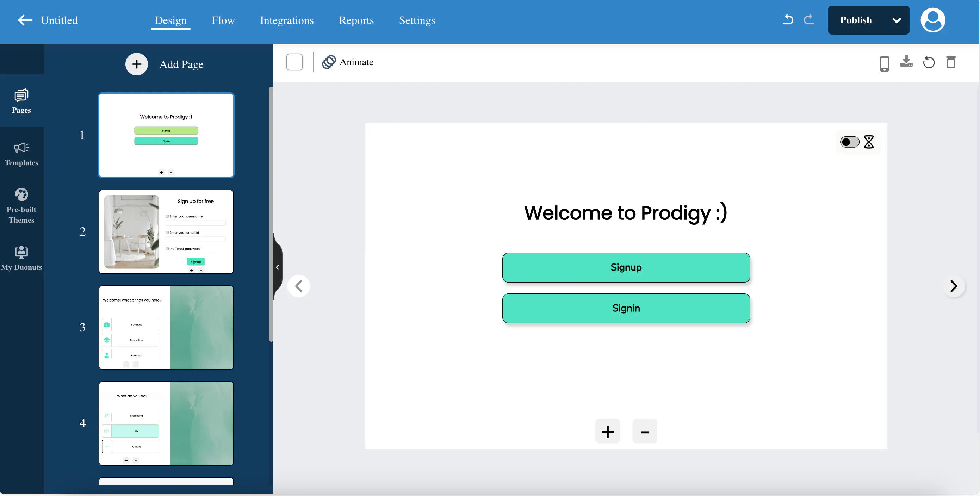Click the Animate rings icon
Screen dimensions: 980x496
329,62
